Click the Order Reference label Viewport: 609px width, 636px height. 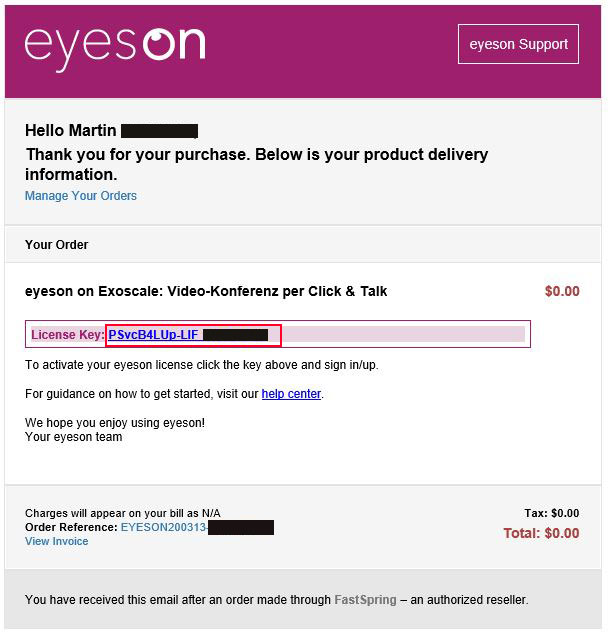tap(71, 527)
